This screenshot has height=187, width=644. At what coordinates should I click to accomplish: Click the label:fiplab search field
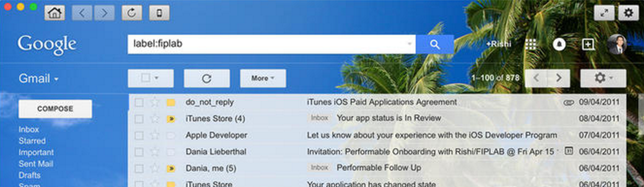point(271,44)
